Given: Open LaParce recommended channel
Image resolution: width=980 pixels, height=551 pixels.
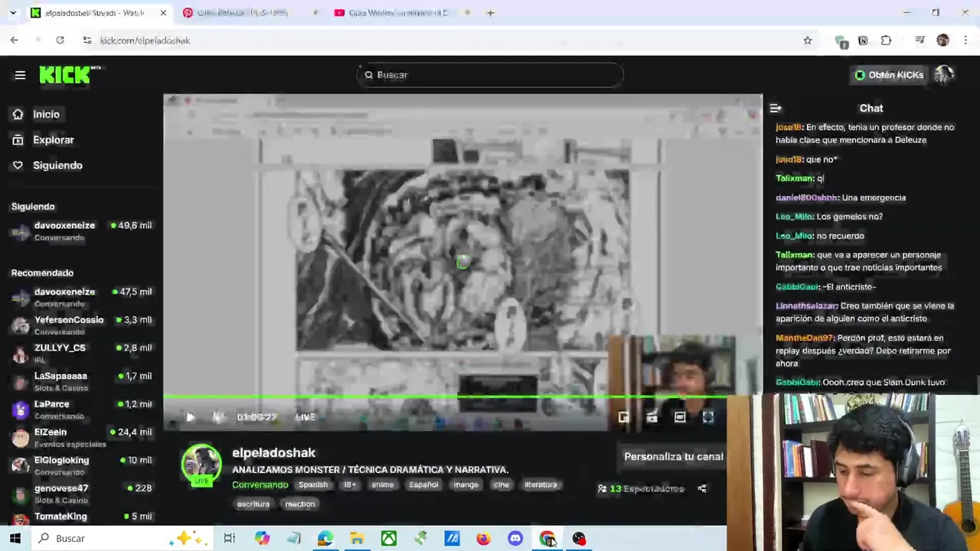Looking at the screenshot, I should pos(81,409).
